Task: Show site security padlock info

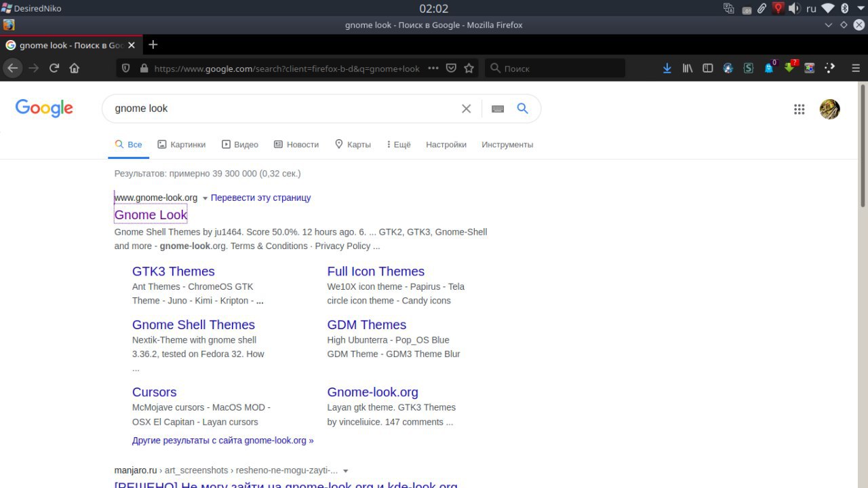Action: pyautogui.click(x=143, y=68)
